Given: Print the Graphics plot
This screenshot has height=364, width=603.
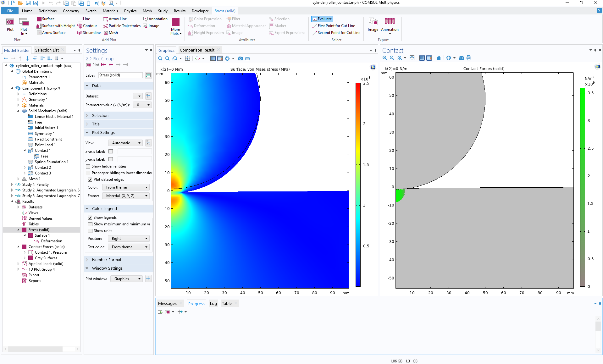Looking at the screenshot, I should tap(247, 58).
